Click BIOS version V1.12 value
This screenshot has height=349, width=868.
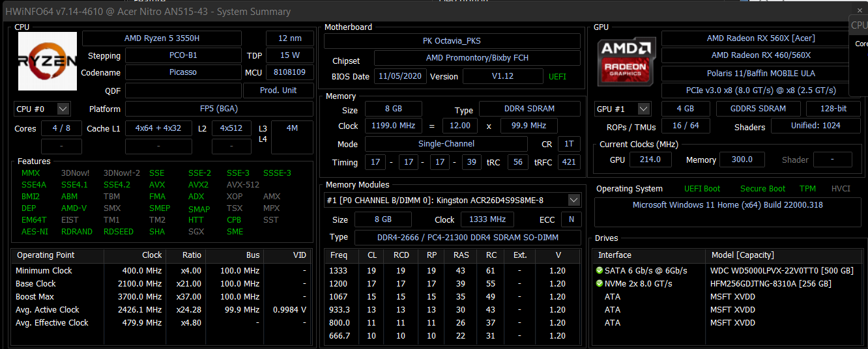(x=502, y=76)
